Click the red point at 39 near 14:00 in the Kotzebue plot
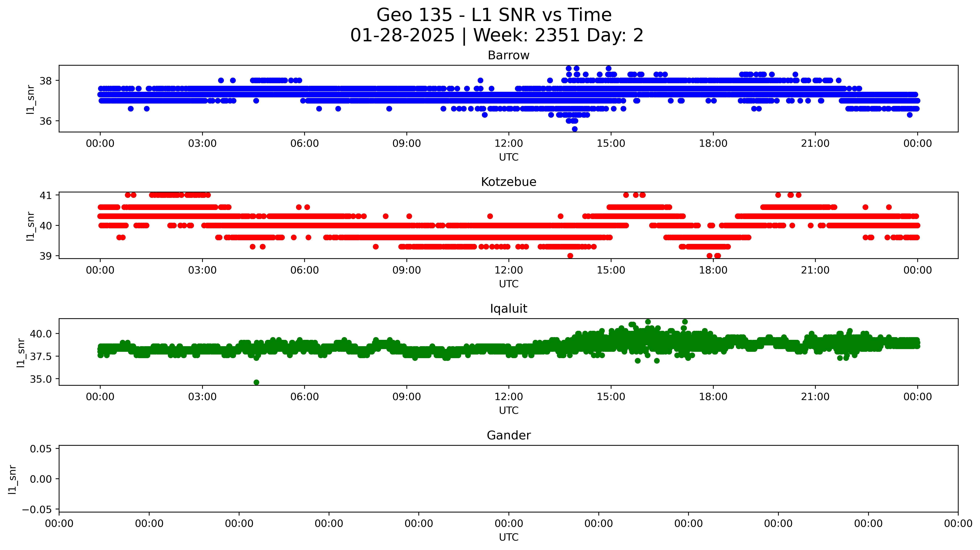The width and height of the screenshot is (980, 550). click(x=570, y=256)
